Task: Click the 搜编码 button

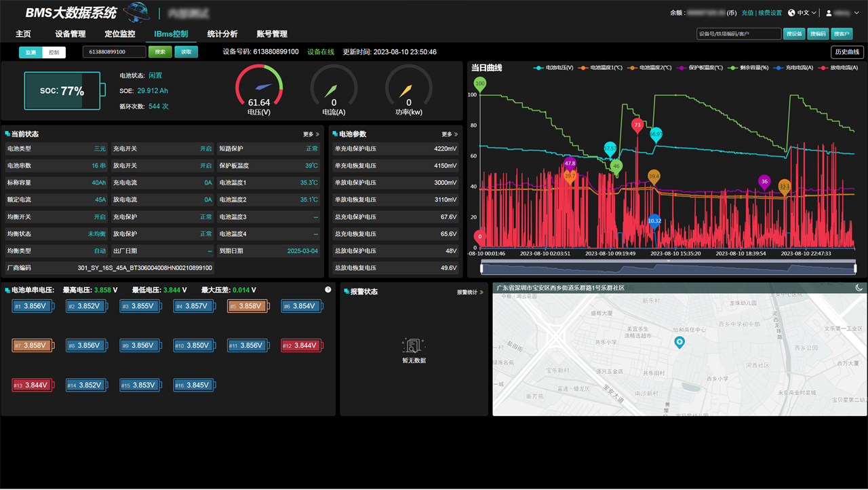Action: tap(818, 34)
